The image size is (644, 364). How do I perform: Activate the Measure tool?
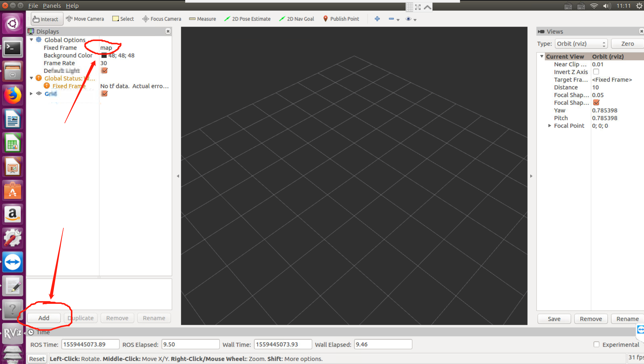(x=203, y=19)
